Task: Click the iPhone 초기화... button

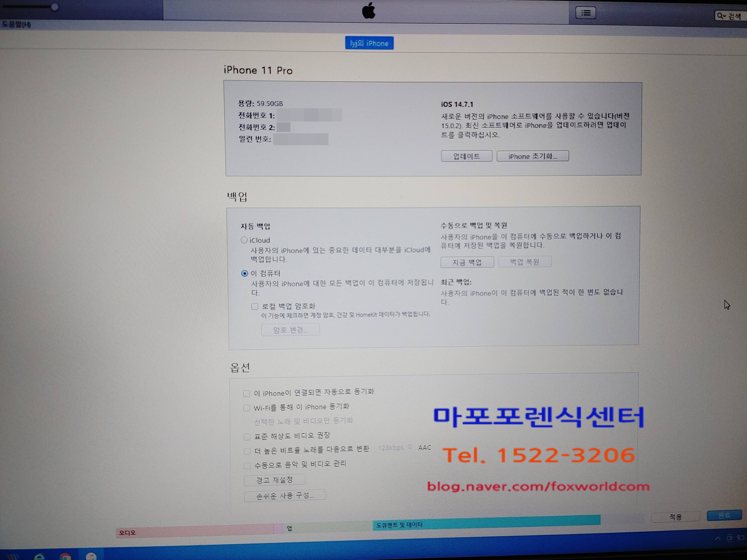Action: [533, 156]
